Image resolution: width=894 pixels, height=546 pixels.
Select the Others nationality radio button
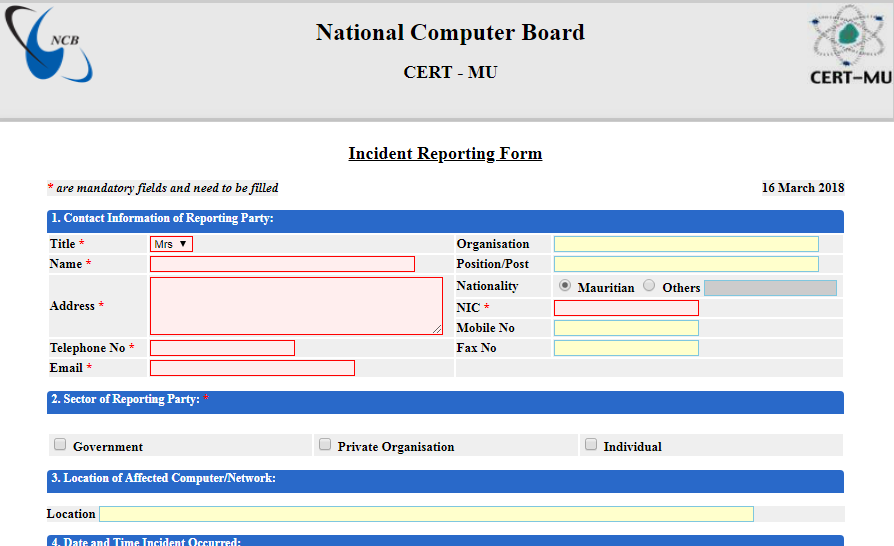649,286
